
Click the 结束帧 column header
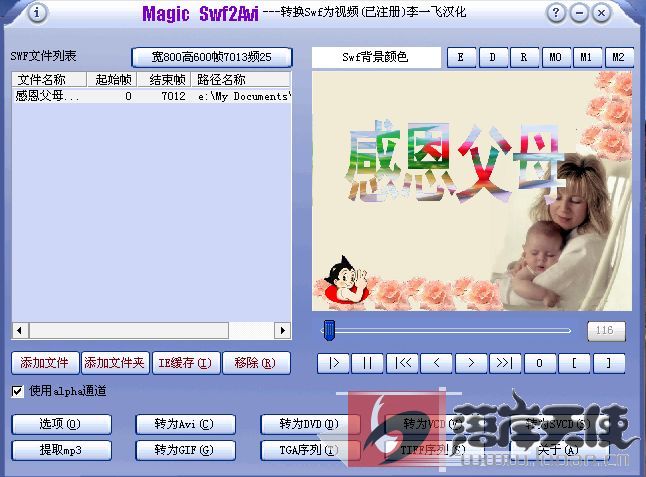[164, 79]
